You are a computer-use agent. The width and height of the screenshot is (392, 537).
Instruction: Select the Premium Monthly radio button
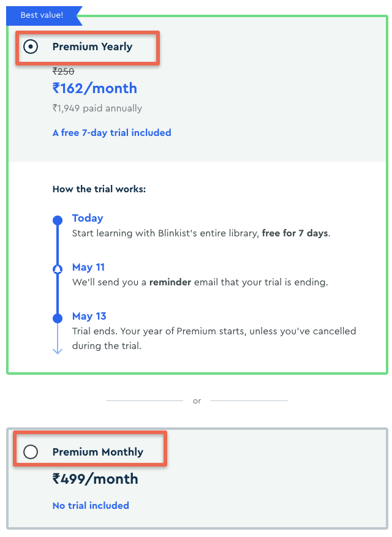31,452
